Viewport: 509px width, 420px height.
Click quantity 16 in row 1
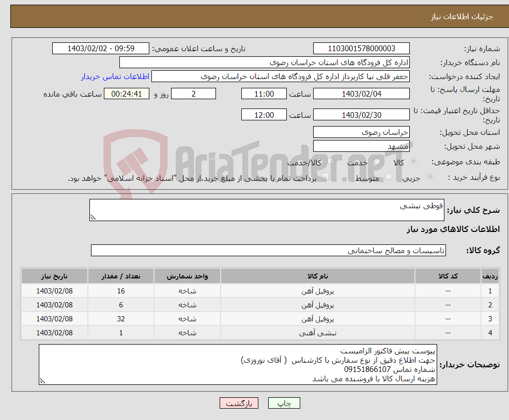(121, 291)
